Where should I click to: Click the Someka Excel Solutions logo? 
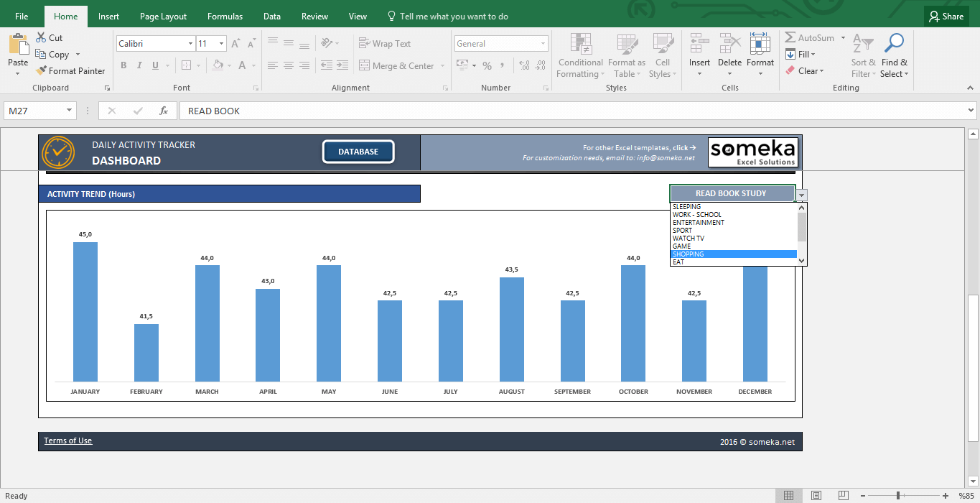(752, 152)
